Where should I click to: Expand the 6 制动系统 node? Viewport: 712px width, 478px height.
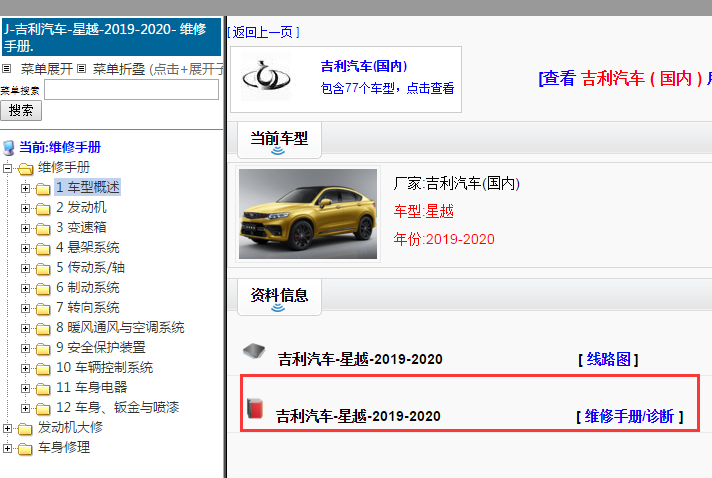point(25,288)
